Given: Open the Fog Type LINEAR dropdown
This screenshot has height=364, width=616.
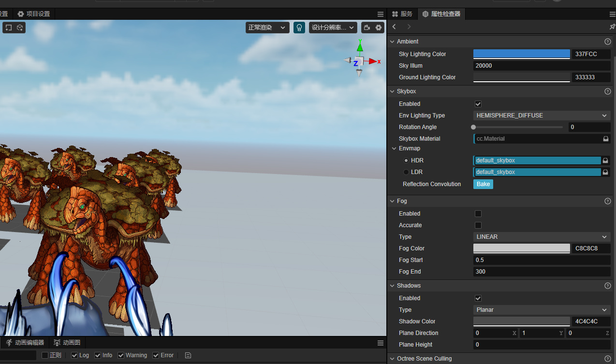Looking at the screenshot, I should coord(542,237).
